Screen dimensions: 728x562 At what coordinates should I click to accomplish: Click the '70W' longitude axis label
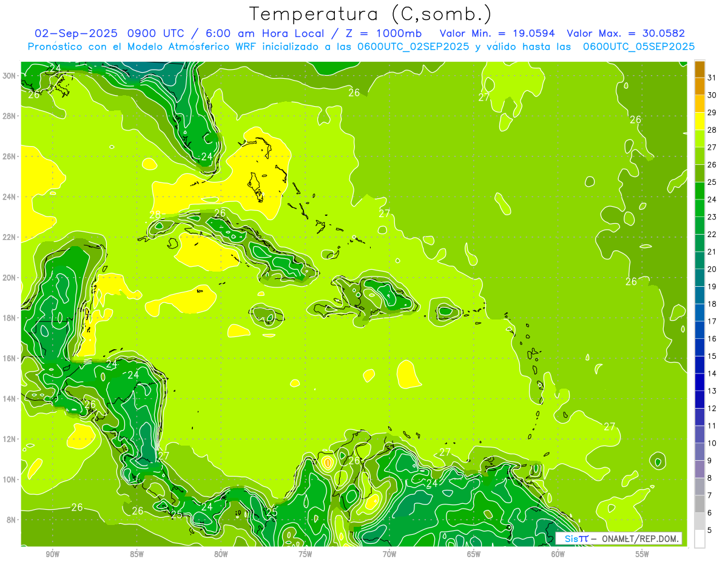(389, 554)
